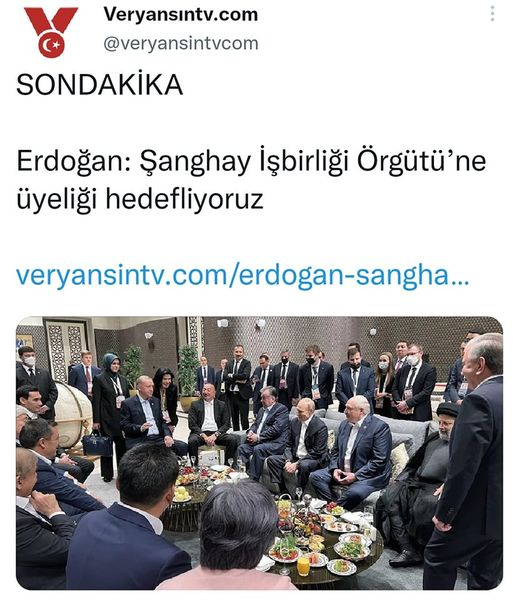The image size is (519, 600).
Task: Follow the veryansintv.com/erdogan-sangha… link
Action: click(242, 275)
